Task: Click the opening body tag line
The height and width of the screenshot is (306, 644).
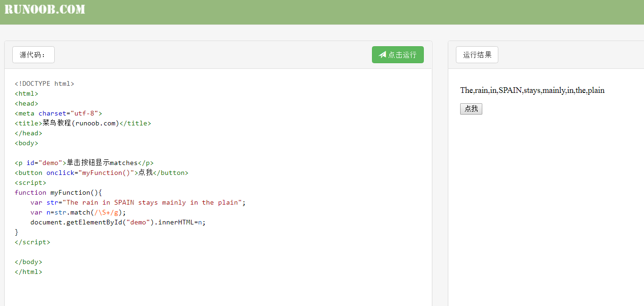Action: [26, 143]
